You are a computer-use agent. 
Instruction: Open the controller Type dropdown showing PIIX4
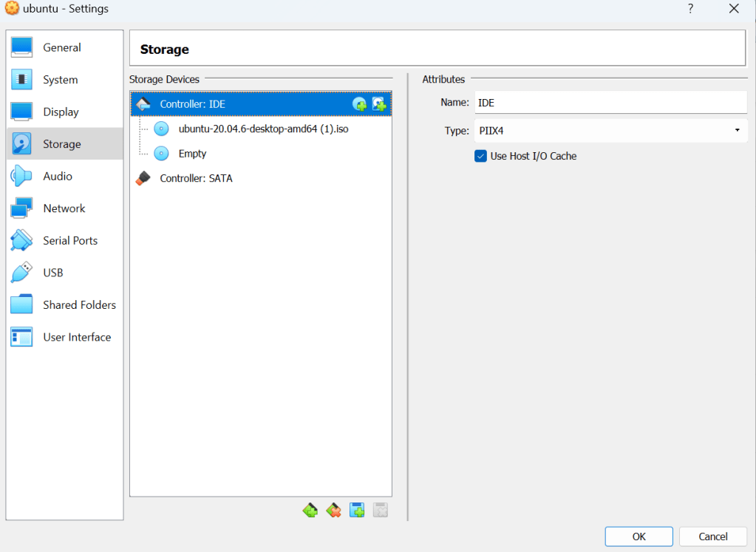click(x=610, y=131)
